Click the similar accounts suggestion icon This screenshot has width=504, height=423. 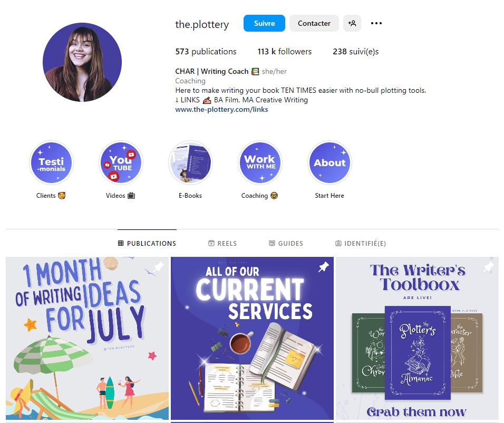[x=352, y=23]
